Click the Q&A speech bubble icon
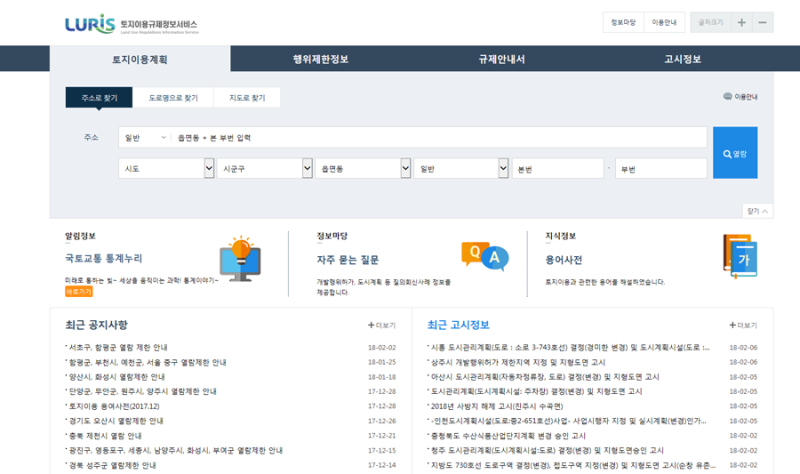 pos(485,256)
